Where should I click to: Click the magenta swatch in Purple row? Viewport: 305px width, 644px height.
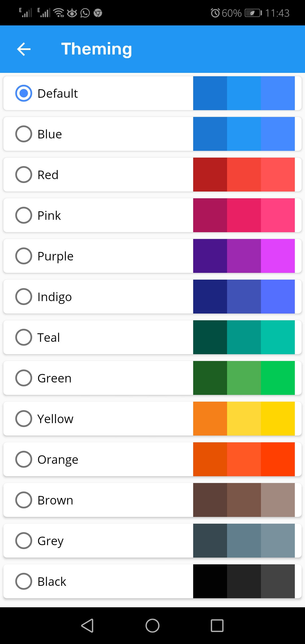tap(278, 256)
